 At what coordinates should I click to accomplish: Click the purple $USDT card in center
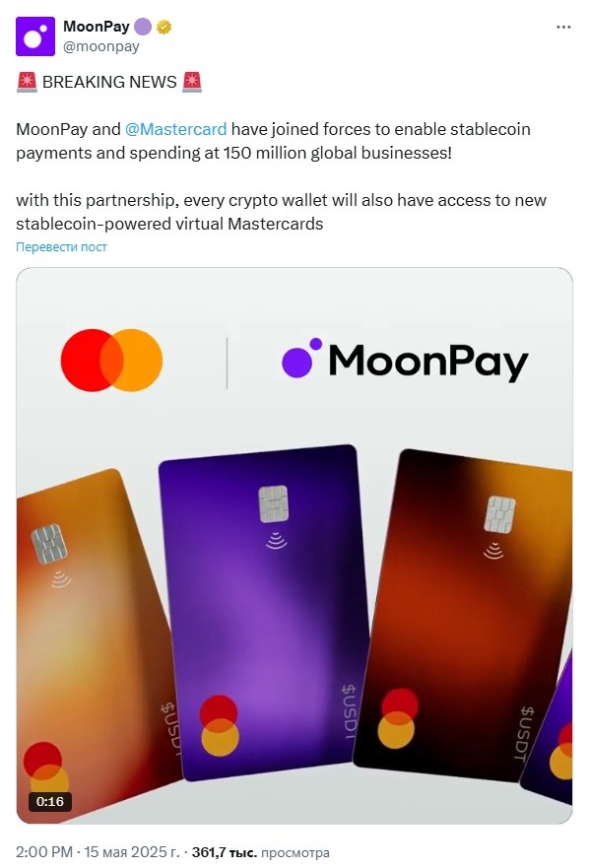coord(264,612)
